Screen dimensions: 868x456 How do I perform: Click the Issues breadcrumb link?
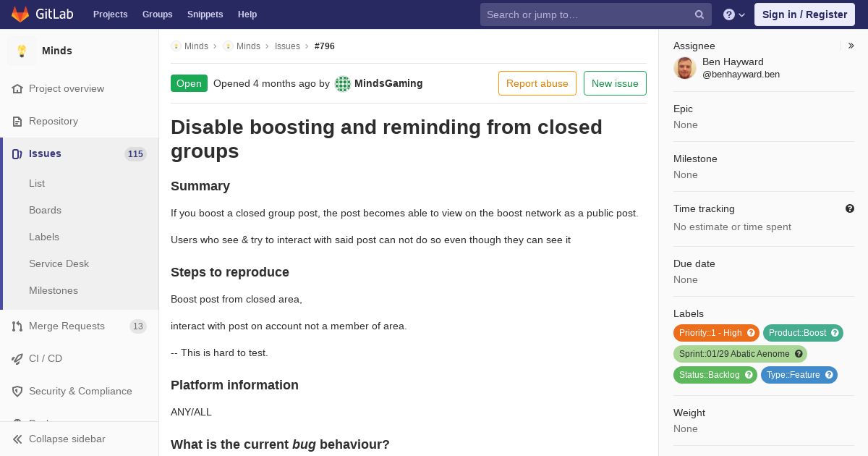[x=287, y=46]
